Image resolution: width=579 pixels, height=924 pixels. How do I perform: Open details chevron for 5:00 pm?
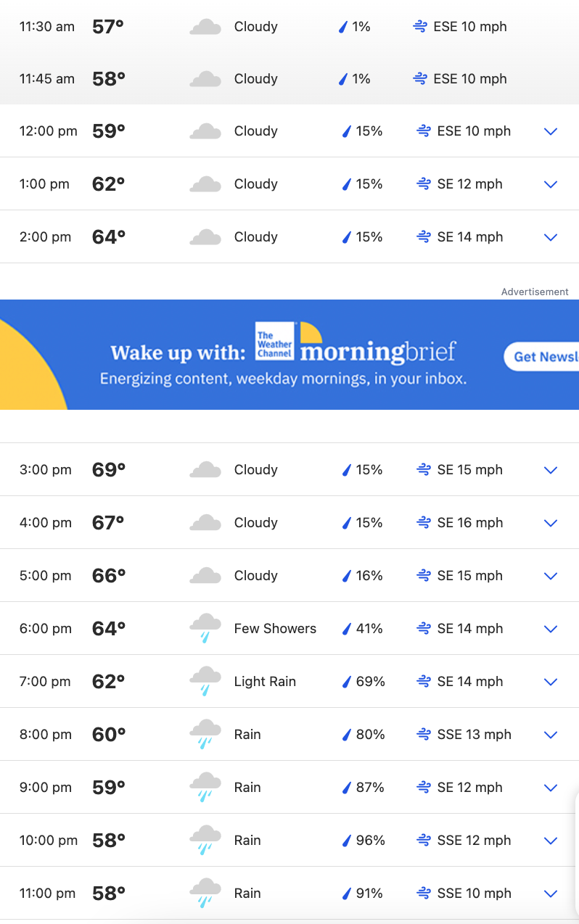pos(551,576)
